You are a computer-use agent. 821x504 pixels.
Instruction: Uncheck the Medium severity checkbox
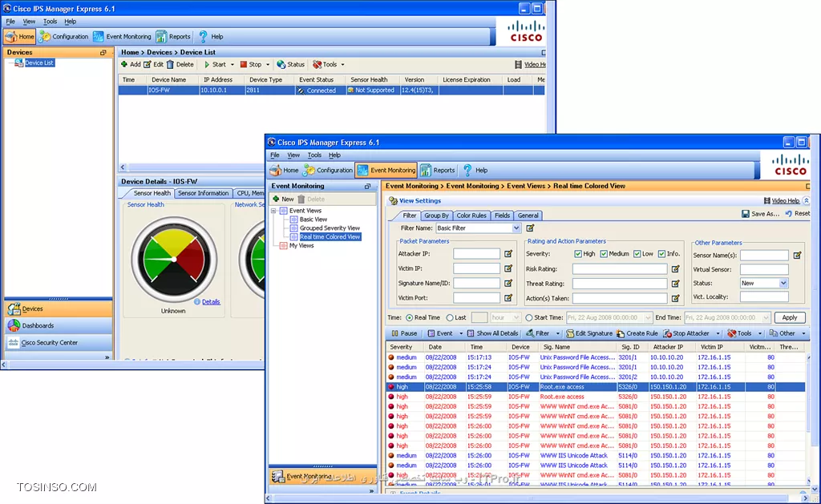[604, 254]
